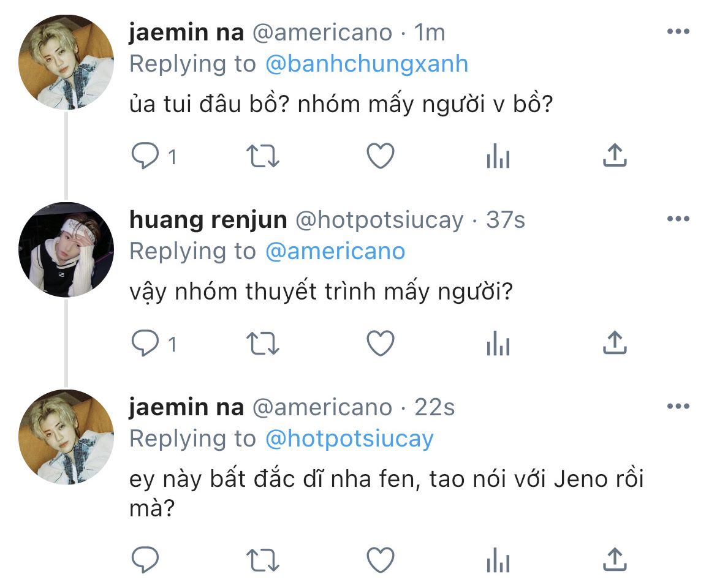Like jaemin na's tweet posted 1m ago
This screenshot has width=717, height=588.
380,156
